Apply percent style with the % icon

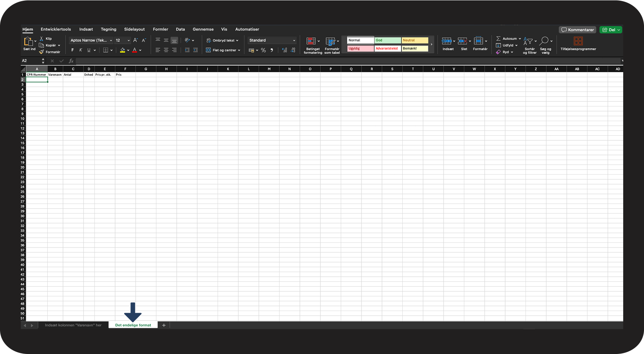tap(263, 50)
